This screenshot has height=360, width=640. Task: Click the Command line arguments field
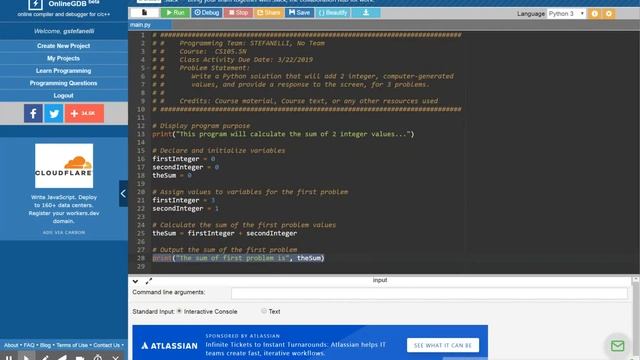point(429,293)
